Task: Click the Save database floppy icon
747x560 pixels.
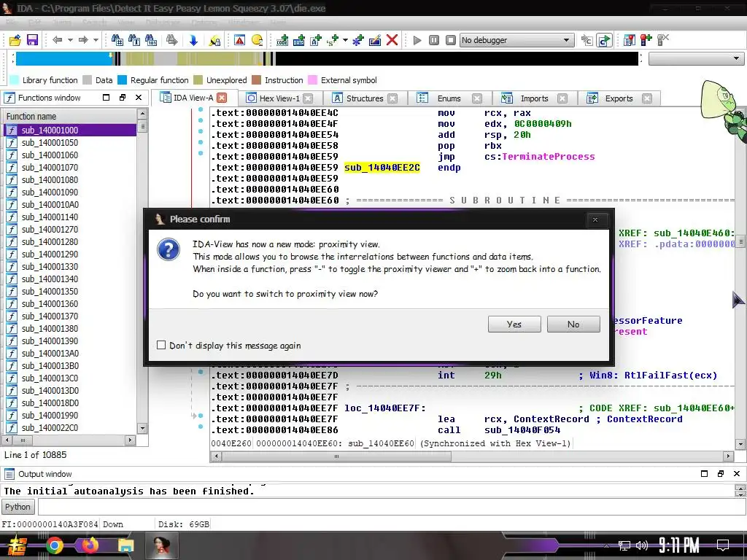Action: pyautogui.click(x=32, y=40)
